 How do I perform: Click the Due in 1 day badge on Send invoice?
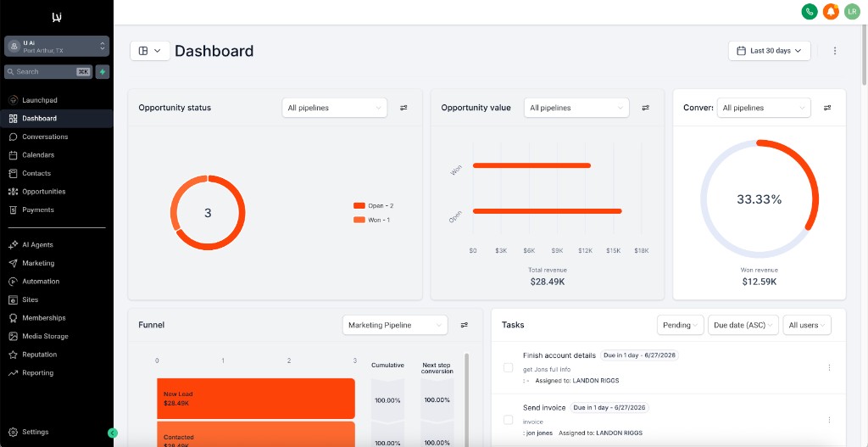[x=609, y=408]
